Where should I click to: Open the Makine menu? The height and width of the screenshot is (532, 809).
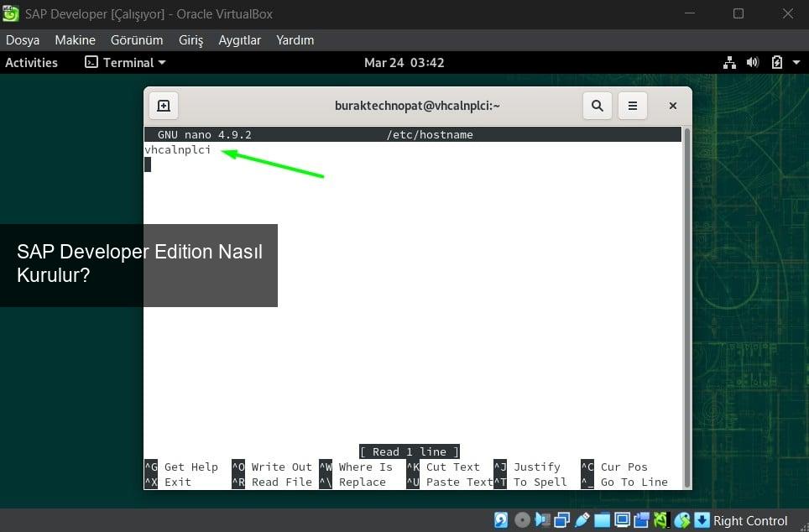tap(75, 40)
